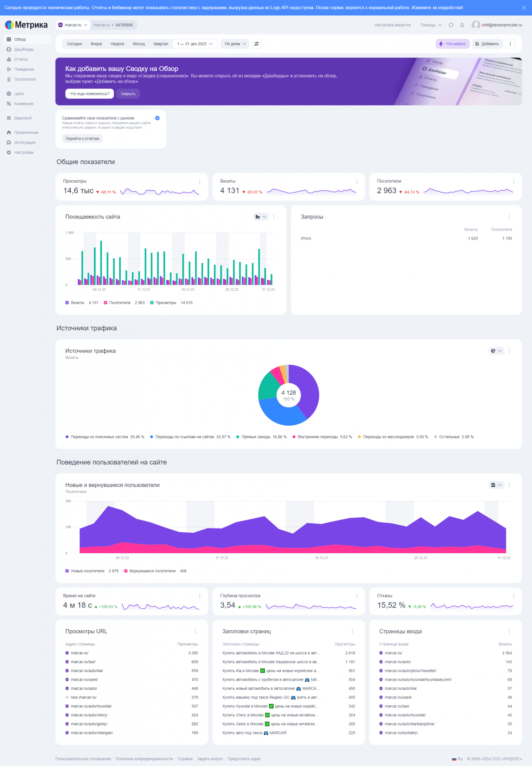532x766 pixels.
Task: Click Перейти к отчётам button
Action: (82, 139)
